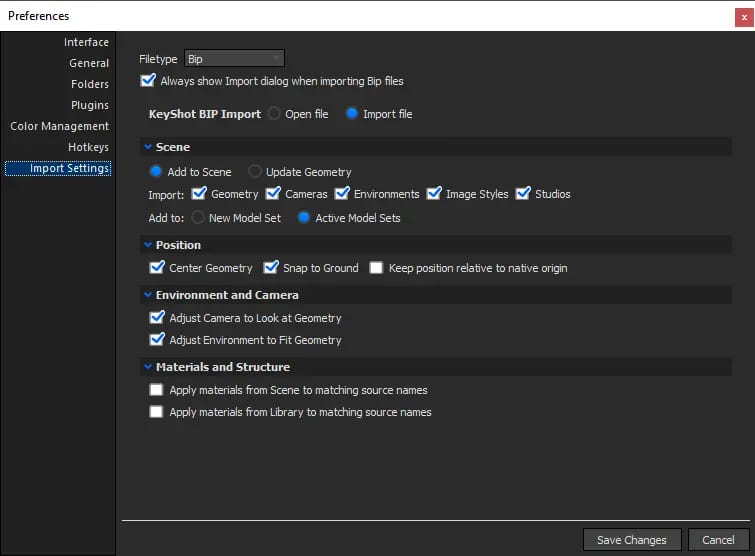
Task: Uncheck Always show Import dialog checkbox
Action: 147,80
